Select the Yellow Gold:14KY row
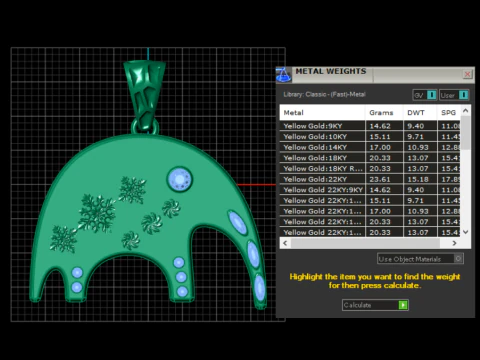480x360 pixels. click(370, 147)
